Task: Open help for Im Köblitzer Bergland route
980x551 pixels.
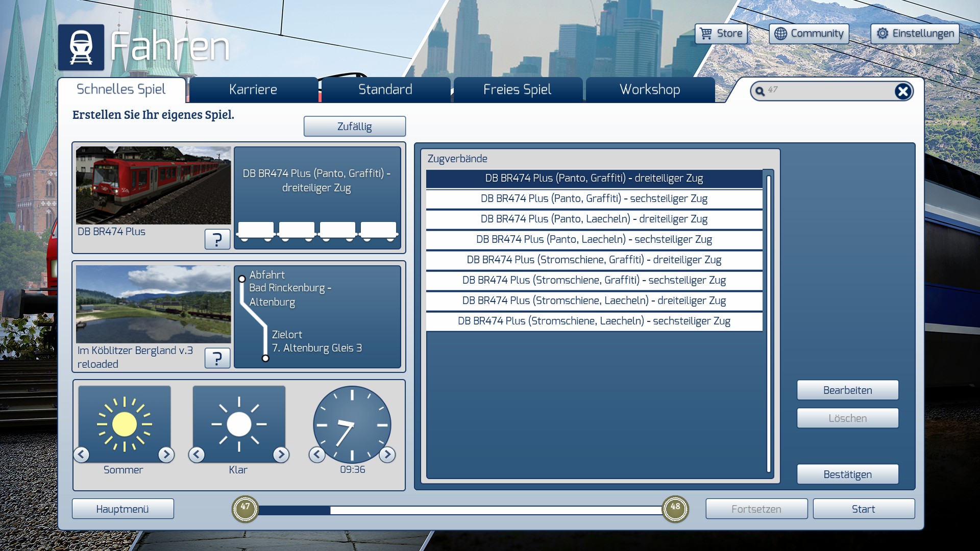Action: (217, 358)
